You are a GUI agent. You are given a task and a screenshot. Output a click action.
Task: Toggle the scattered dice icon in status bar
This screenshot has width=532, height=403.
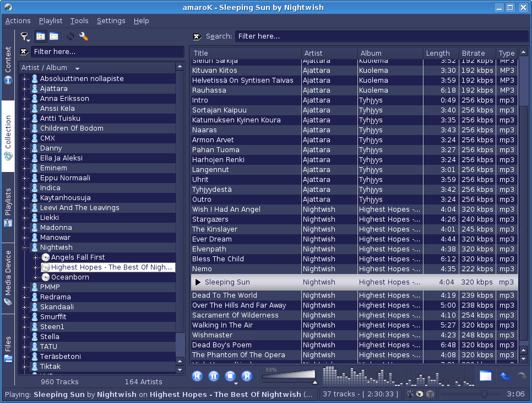[410, 394]
